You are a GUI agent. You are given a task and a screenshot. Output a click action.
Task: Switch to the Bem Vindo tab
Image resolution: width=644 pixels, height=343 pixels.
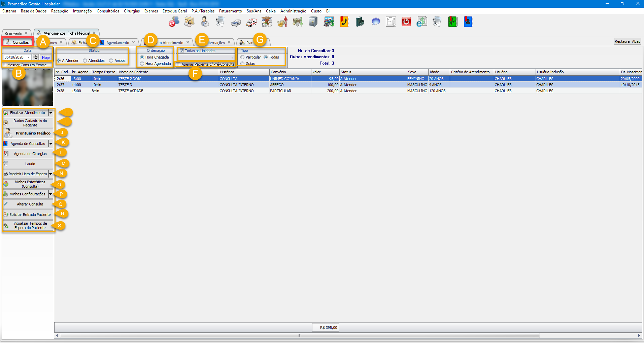13,34
